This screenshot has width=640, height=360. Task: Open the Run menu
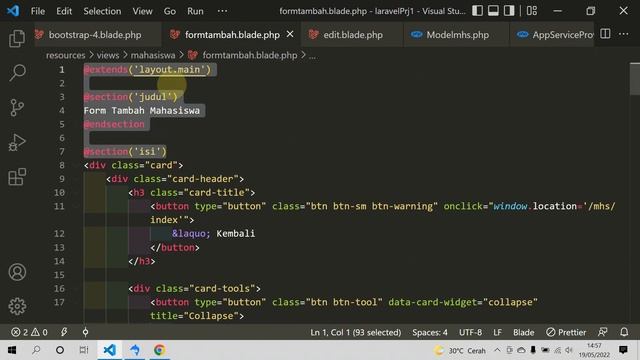[x=195, y=11]
